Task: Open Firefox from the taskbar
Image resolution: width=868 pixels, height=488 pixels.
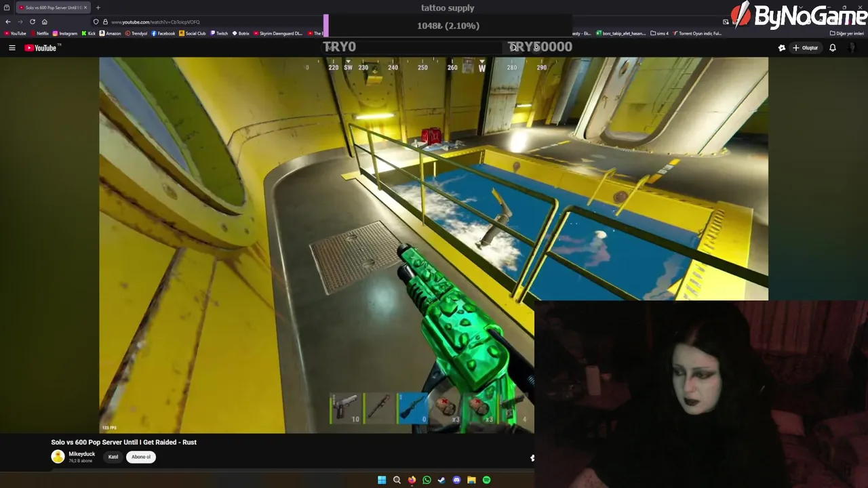Action: [x=412, y=480]
